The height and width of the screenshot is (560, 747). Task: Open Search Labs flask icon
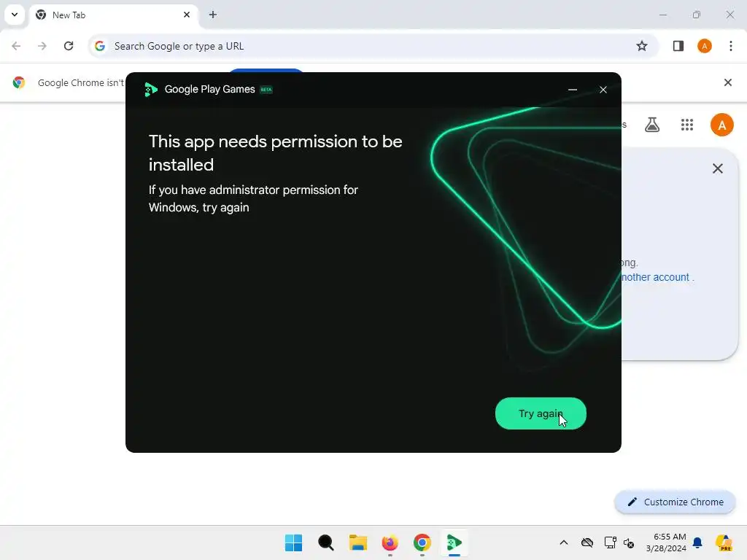(652, 125)
